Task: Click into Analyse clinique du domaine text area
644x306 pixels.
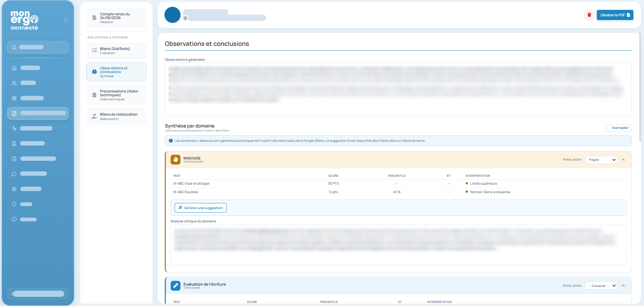Action: click(398, 245)
